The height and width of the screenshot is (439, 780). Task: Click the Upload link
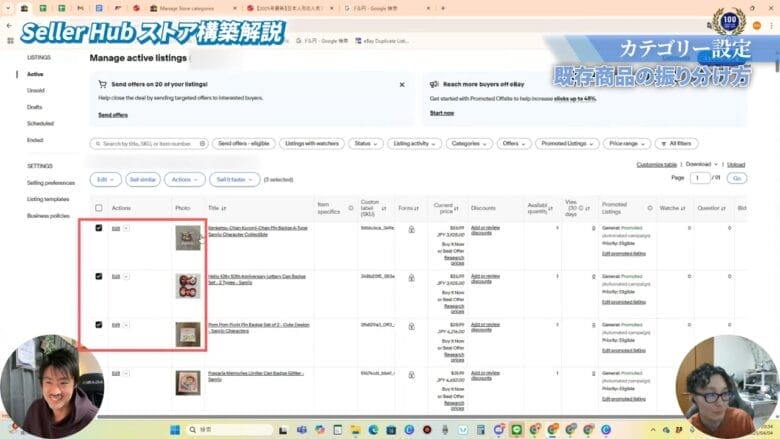tap(736, 165)
